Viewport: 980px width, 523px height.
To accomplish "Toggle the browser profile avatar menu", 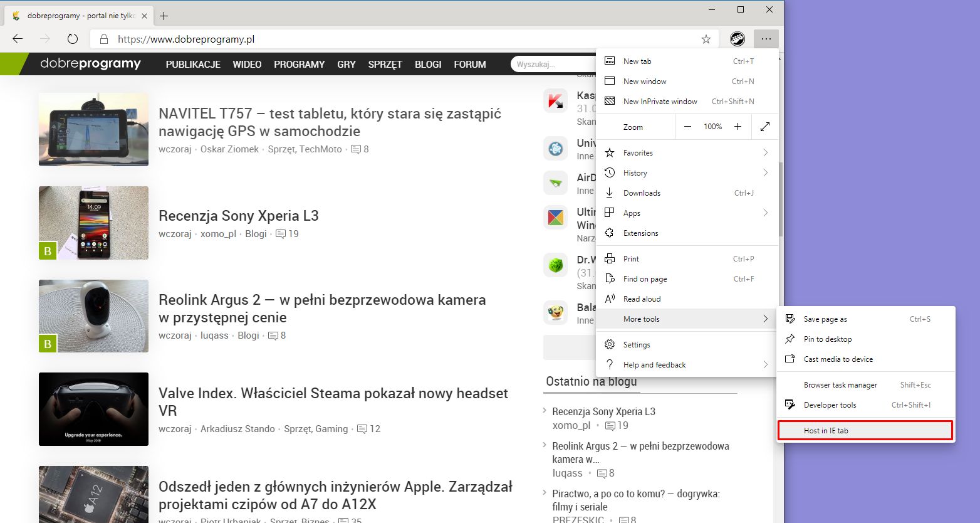I will (x=737, y=38).
